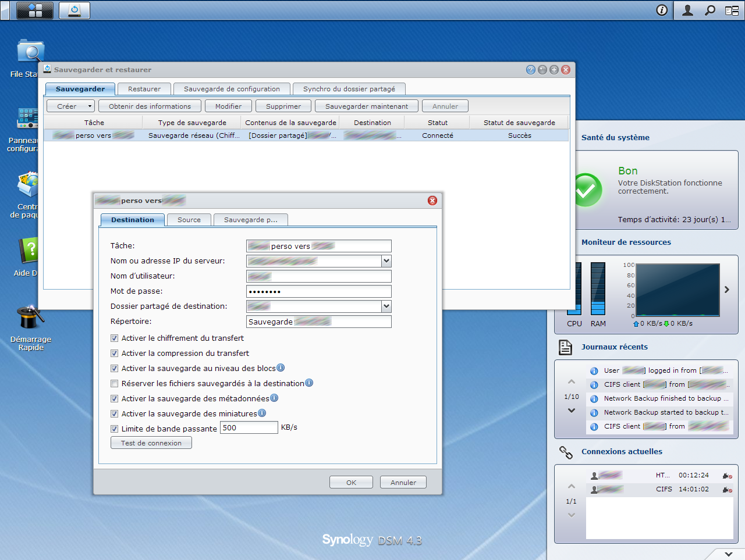Uncheck Limite de bande passante
745x560 pixels.
pyautogui.click(x=115, y=429)
